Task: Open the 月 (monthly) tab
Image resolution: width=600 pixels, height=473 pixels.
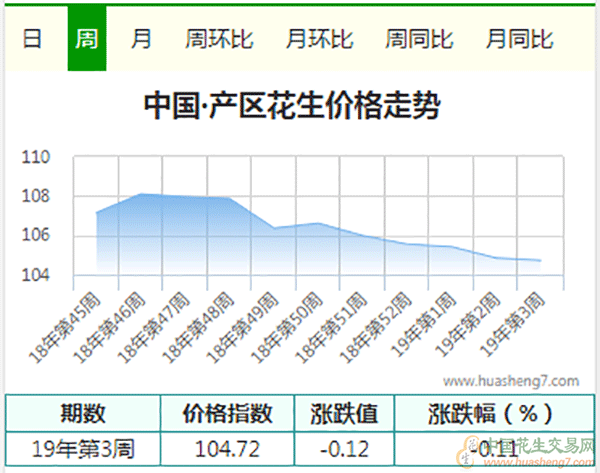Action: click(142, 40)
